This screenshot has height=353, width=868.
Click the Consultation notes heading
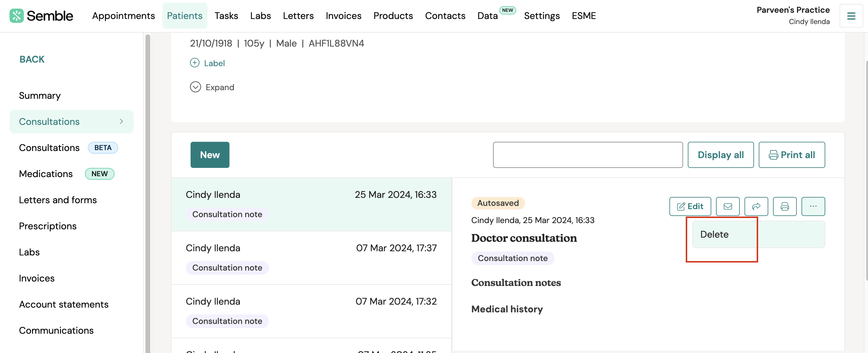tap(516, 282)
